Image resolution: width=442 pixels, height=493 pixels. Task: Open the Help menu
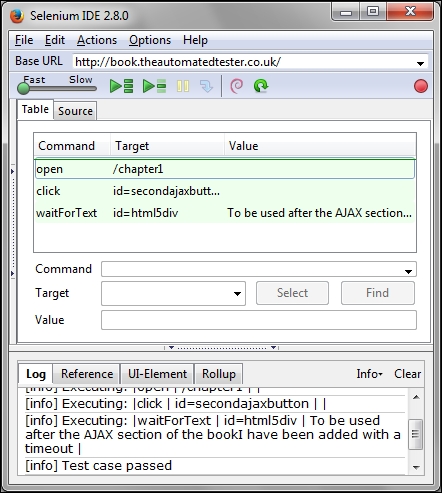[195, 40]
